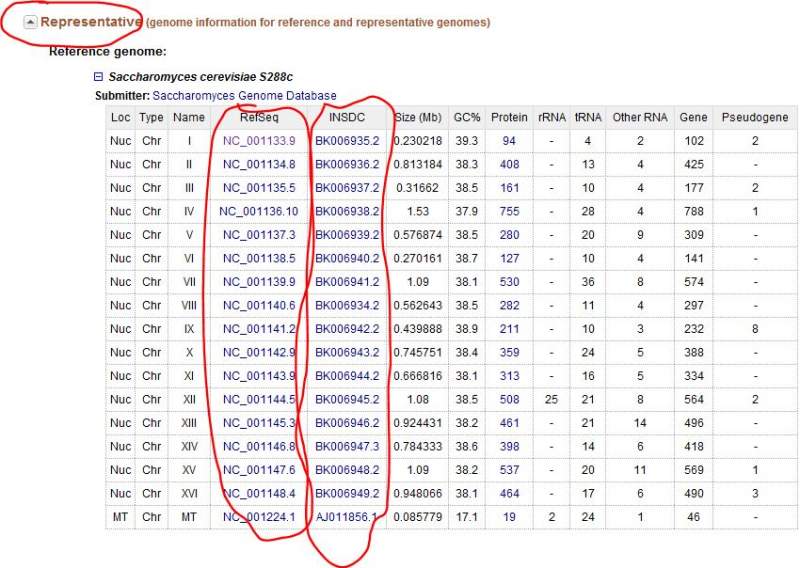800x568 pixels.
Task: Open INSDC link BK006935.2
Action: click(x=347, y=141)
